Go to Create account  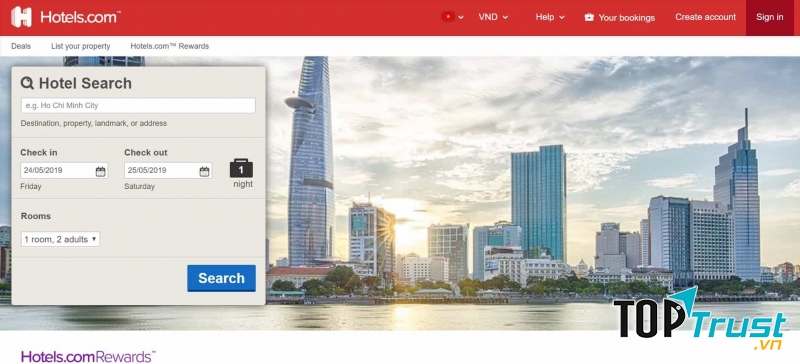[706, 17]
